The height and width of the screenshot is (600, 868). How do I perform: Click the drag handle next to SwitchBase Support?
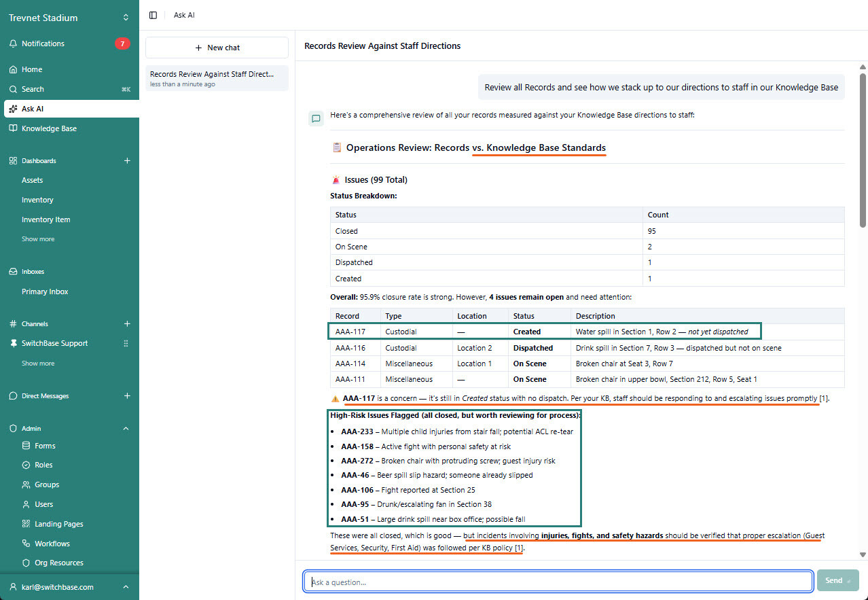(x=126, y=344)
